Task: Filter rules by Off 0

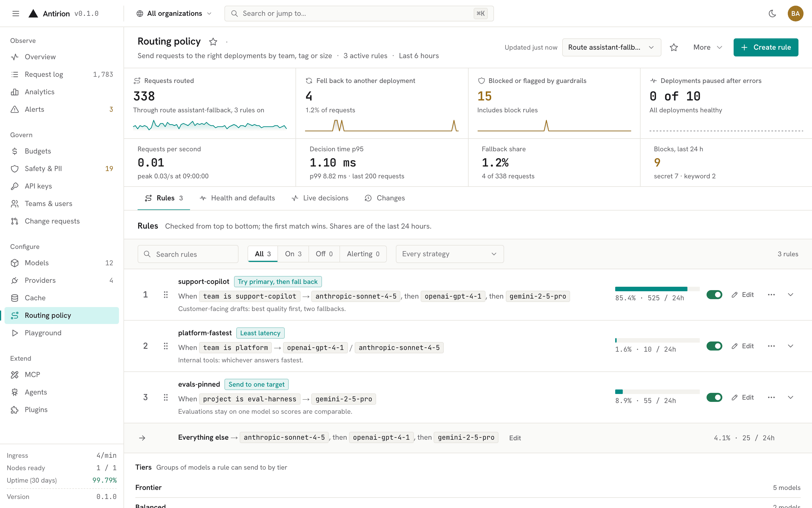Action: pos(324,254)
